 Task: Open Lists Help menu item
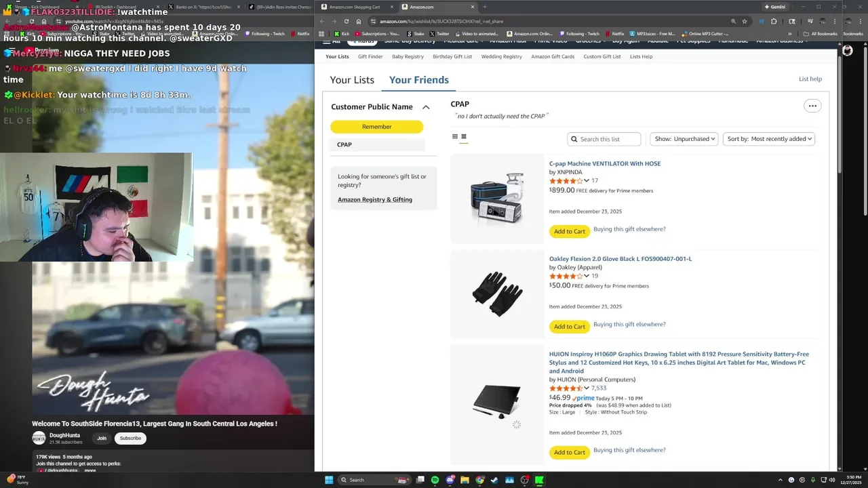pos(641,56)
